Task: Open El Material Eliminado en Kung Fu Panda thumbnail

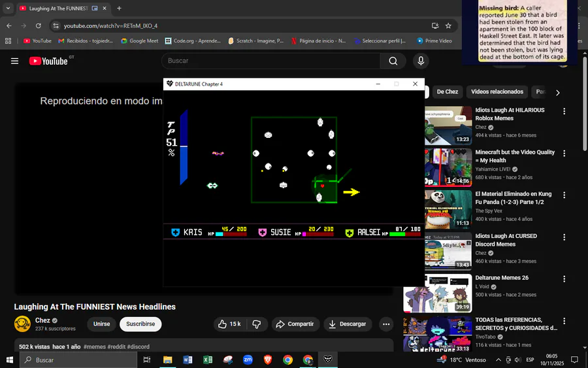Action: pos(448,209)
